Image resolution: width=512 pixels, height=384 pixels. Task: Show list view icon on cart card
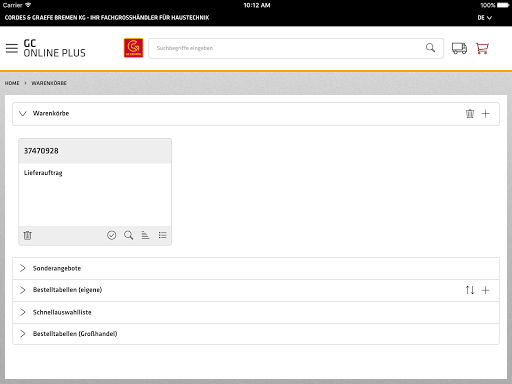(162, 235)
